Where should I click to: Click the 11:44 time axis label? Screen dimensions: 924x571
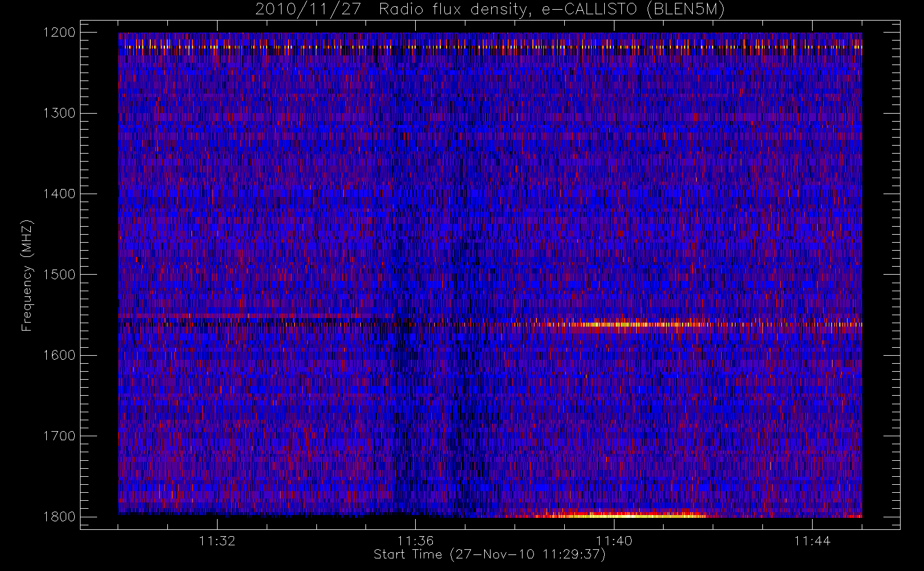pyautogui.click(x=812, y=541)
